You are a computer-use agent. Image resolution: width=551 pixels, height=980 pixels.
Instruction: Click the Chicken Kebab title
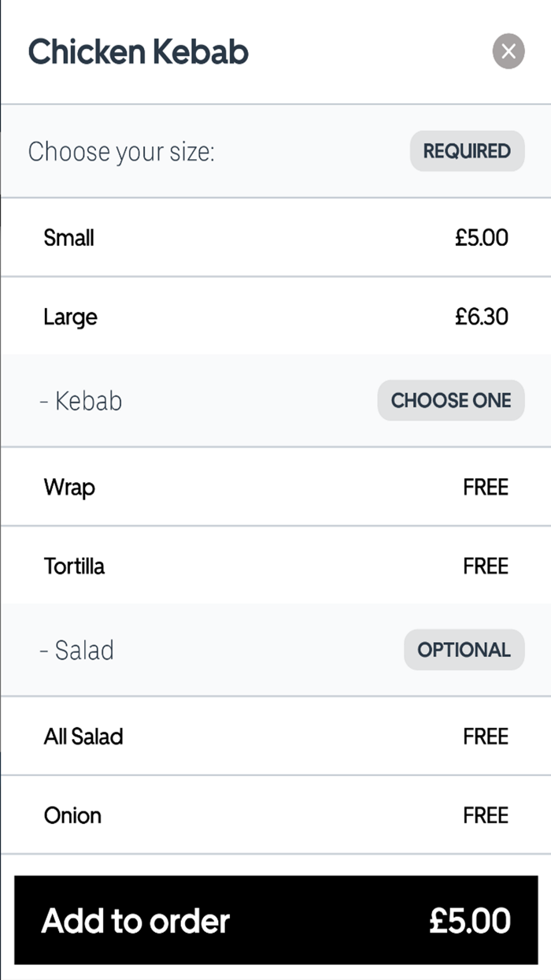click(x=138, y=52)
